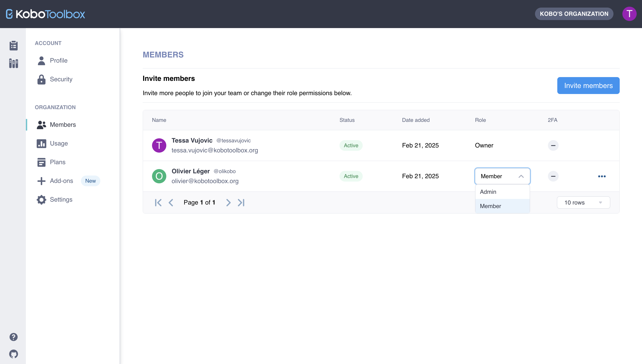The image size is (642, 364).
Task: Open the actions menu for Olivier Léger
Action: (602, 176)
